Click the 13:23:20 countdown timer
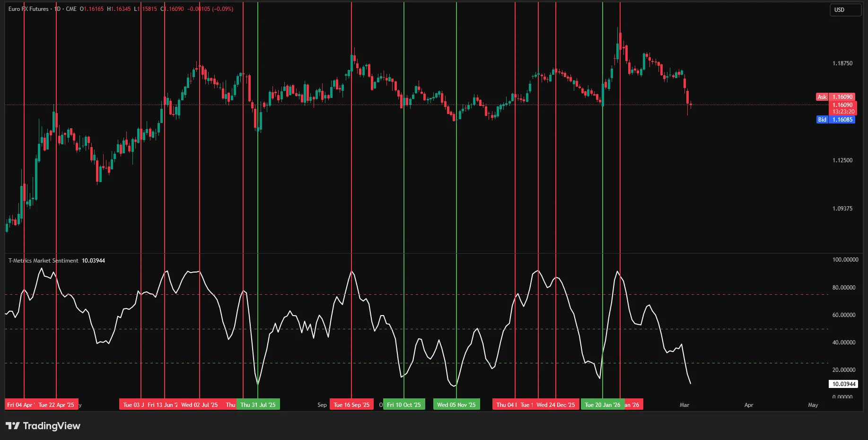 click(842, 112)
